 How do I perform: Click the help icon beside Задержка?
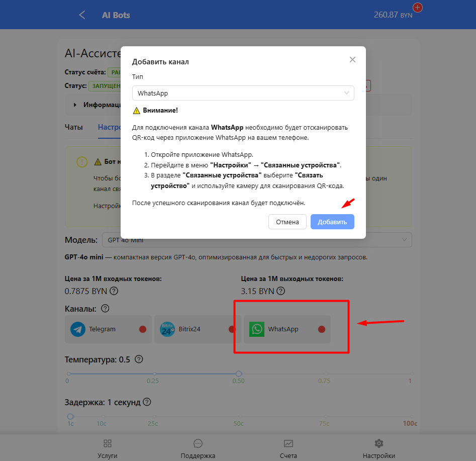coord(147,402)
